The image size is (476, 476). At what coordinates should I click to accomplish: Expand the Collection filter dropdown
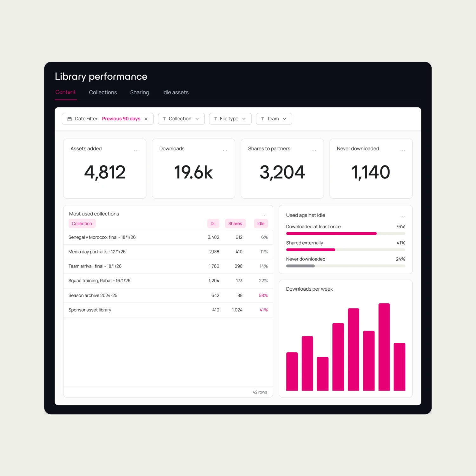(181, 119)
